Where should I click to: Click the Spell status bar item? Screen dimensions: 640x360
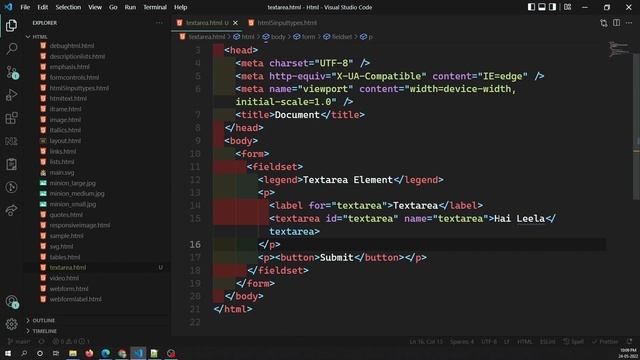click(x=573, y=341)
